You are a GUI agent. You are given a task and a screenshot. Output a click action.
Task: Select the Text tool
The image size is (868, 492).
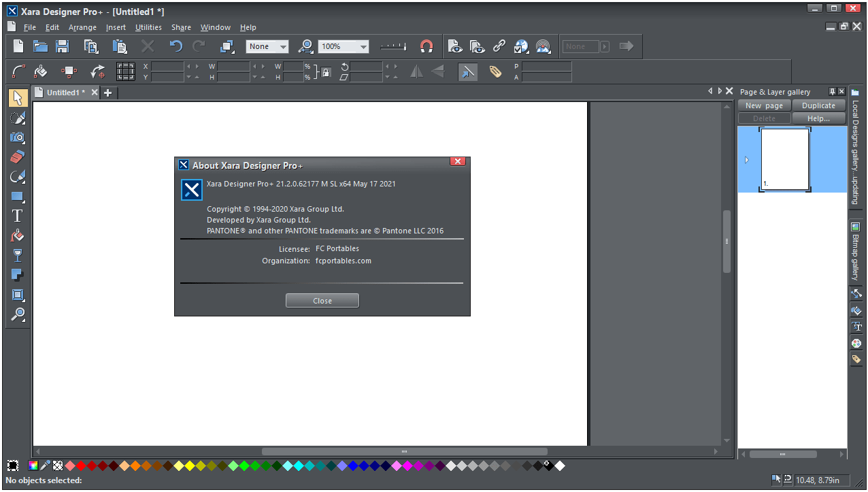click(x=18, y=216)
